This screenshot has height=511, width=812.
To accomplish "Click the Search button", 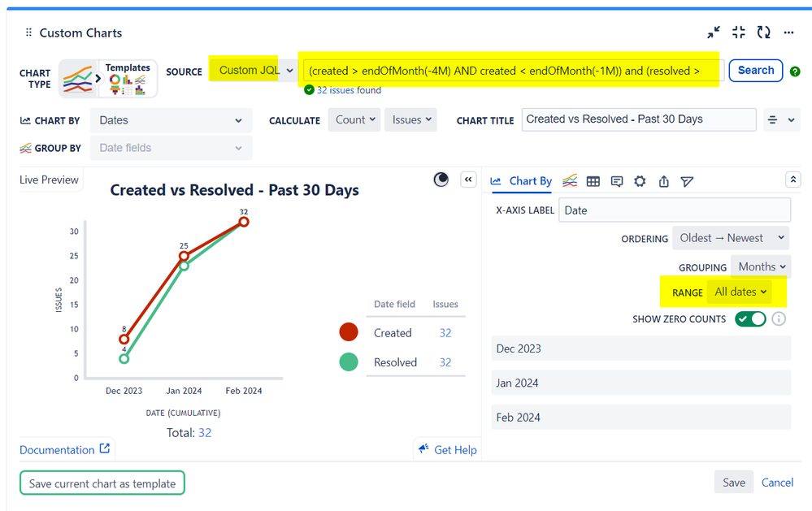I will 756,71.
